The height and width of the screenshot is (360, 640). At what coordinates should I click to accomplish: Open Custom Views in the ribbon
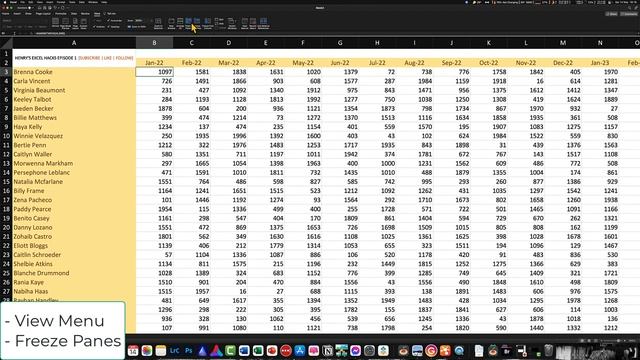point(84,23)
